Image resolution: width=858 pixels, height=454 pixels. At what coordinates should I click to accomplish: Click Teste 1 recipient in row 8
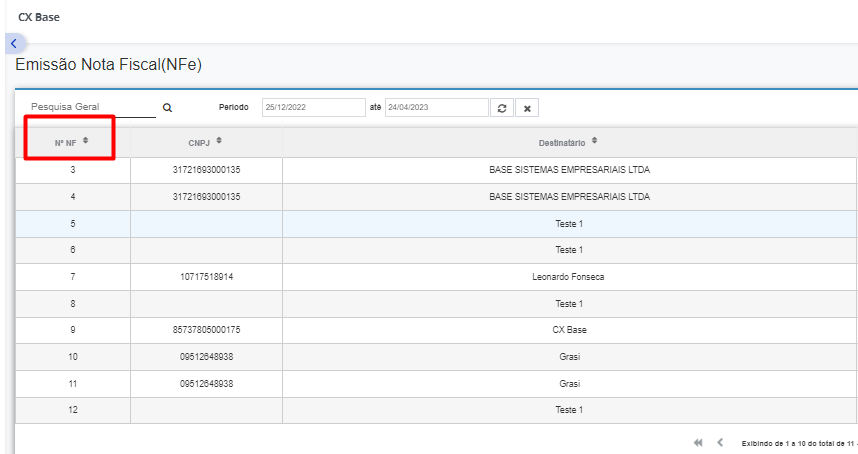click(x=569, y=304)
